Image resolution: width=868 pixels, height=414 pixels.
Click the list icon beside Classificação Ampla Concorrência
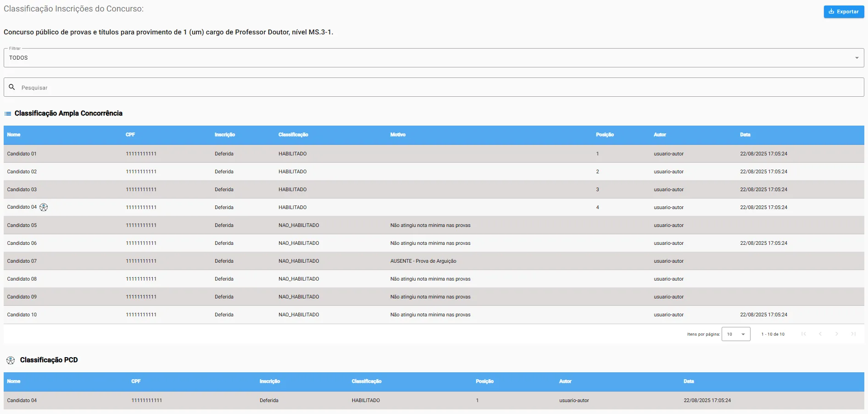pyautogui.click(x=8, y=114)
